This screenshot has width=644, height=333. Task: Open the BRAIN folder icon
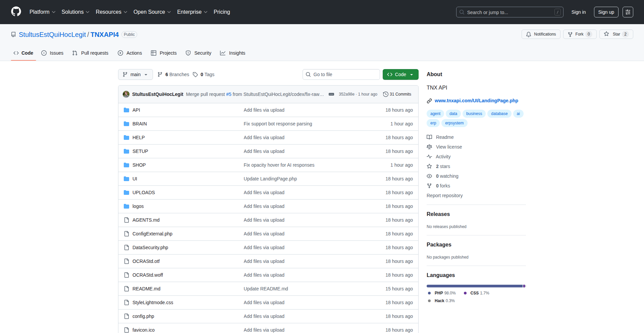pos(126,124)
